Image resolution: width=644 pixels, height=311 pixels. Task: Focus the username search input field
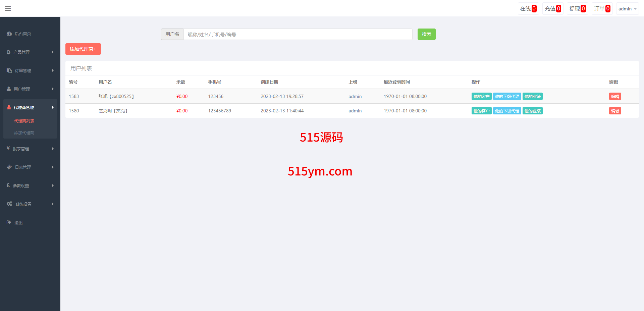click(298, 34)
